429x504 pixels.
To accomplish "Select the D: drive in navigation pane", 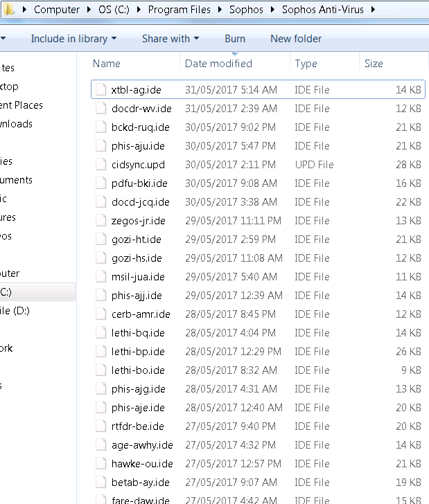I will click(x=15, y=311).
